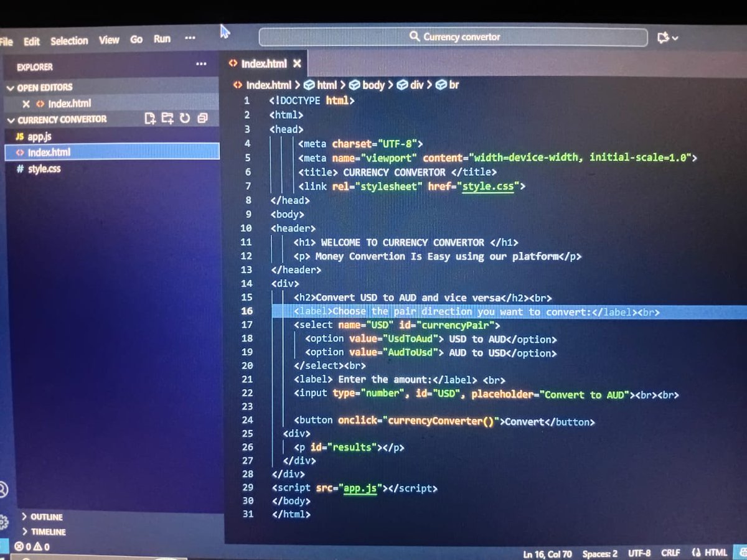Image resolution: width=747 pixels, height=560 pixels.
Task: Click Ln 16, Col 70 in status bar
Action: point(547,554)
